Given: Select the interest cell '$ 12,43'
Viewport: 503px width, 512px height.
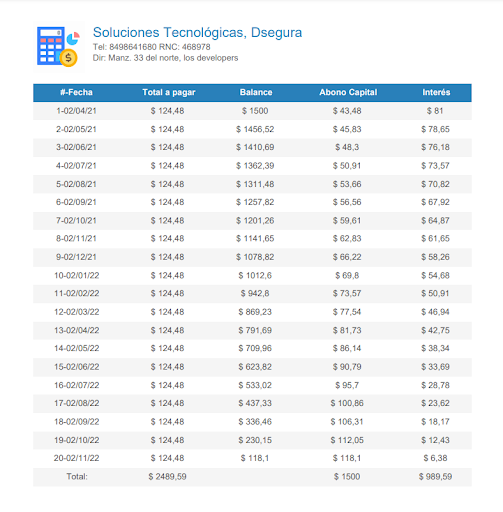Looking at the screenshot, I should tap(435, 441).
